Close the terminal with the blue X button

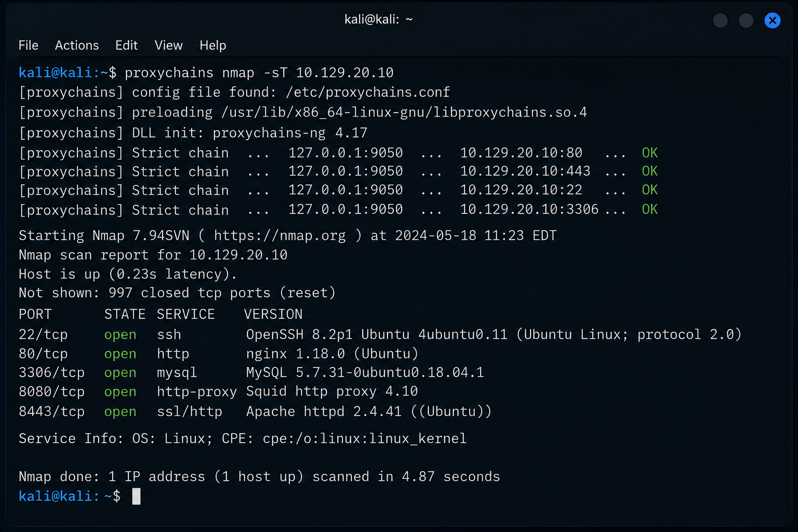(773, 20)
